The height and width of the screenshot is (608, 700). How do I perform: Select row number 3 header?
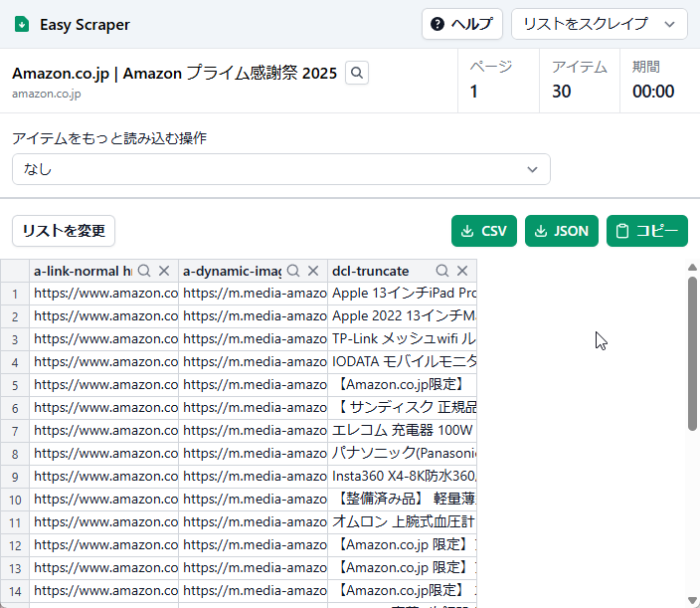click(x=15, y=339)
